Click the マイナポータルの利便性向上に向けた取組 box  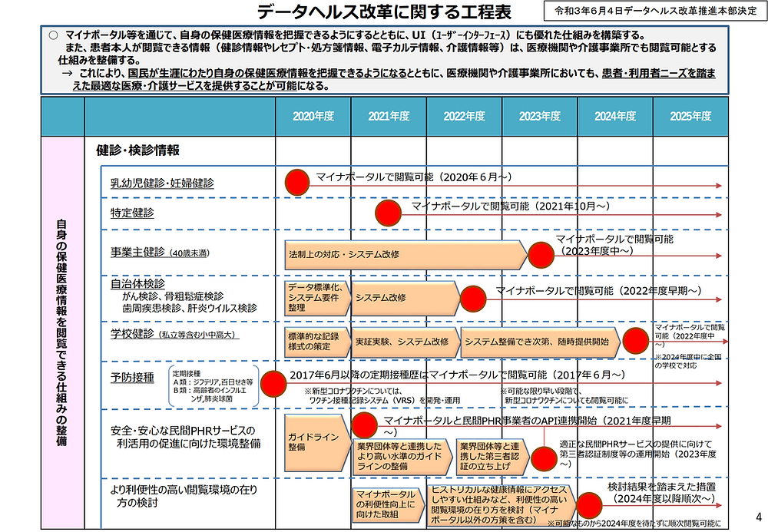[389, 504]
